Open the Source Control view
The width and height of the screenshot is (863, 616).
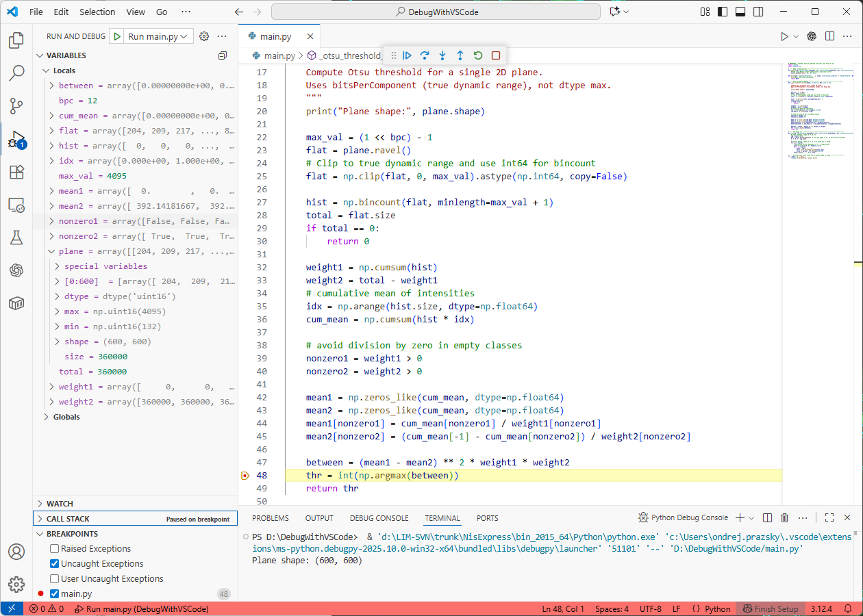[16, 104]
